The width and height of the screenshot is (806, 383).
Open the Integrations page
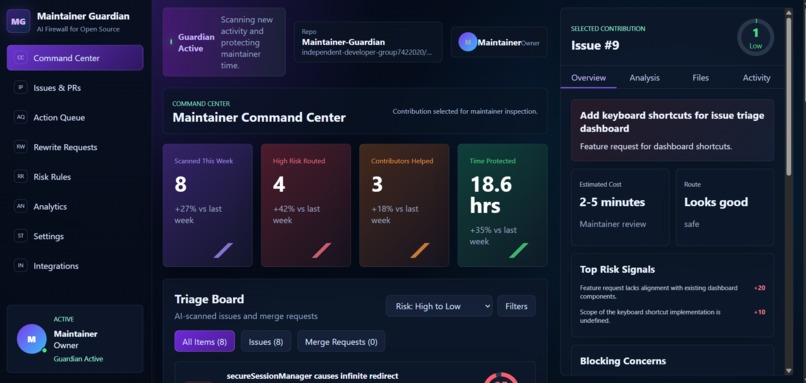tap(75, 266)
